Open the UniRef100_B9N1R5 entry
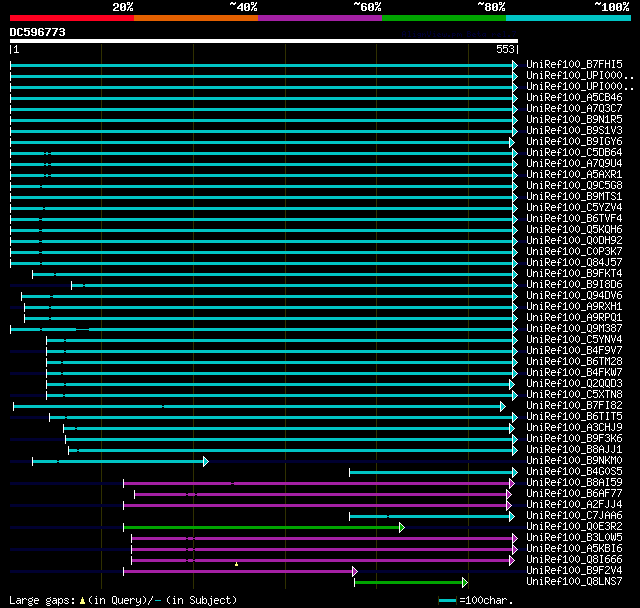 click(574, 120)
